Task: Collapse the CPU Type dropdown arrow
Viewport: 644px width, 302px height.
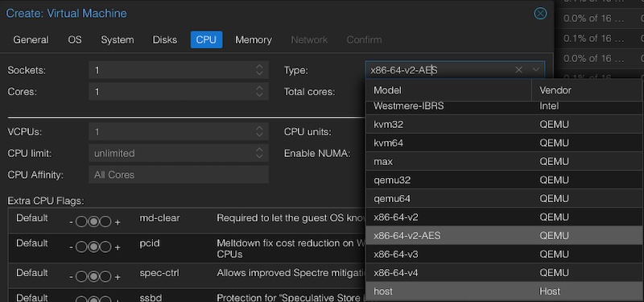Action: (x=535, y=70)
